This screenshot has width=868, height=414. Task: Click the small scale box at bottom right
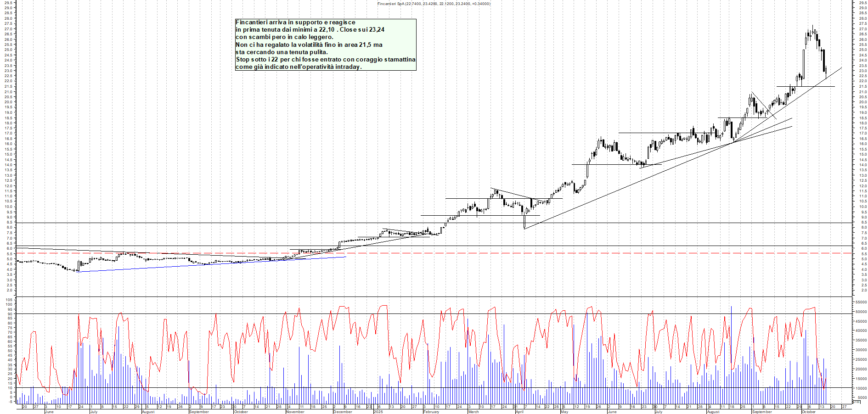click(856, 402)
